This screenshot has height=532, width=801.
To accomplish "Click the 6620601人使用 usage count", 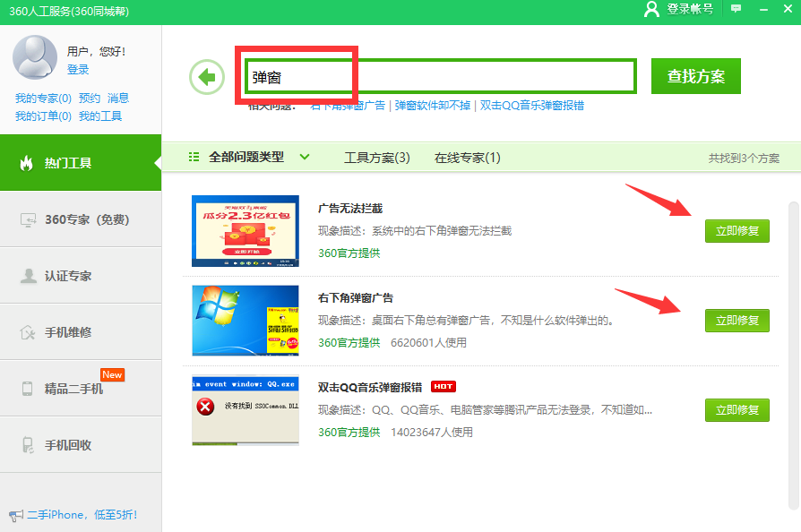I will [428, 343].
